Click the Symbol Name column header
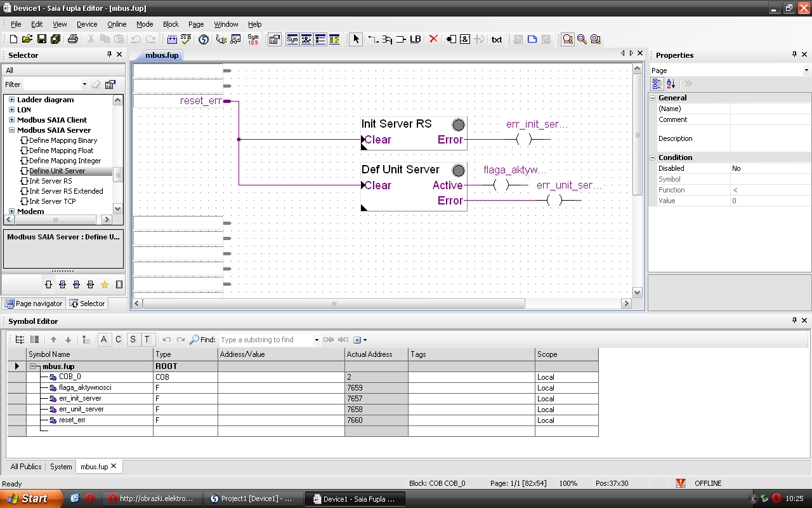The width and height of the screenshot is (812, 508). pos(90,354)
